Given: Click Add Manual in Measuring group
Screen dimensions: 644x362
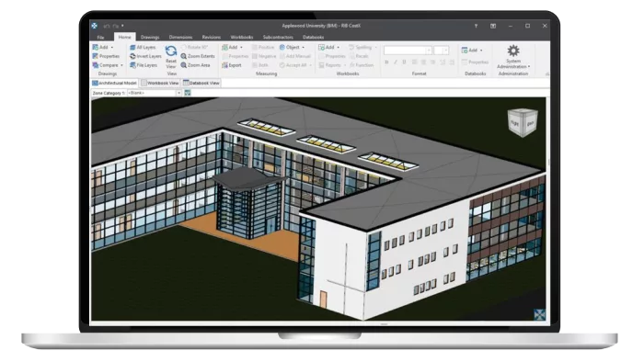Looking at the screenshot, I should tap(294, 56).
